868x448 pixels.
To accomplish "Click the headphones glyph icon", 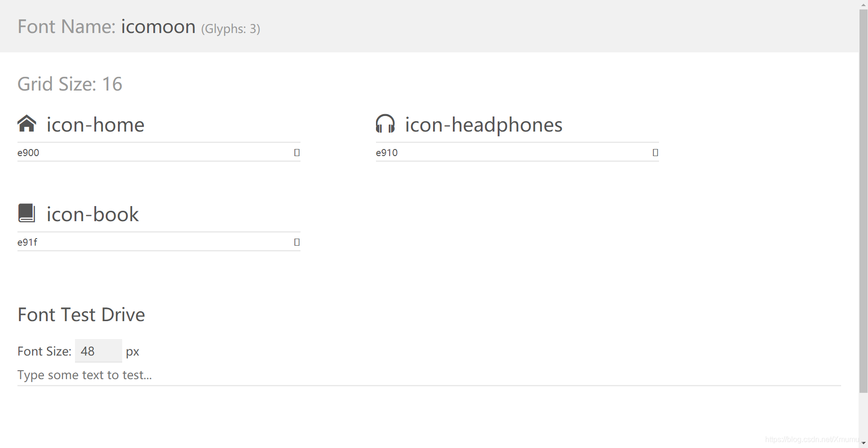I will click(385, 124).
